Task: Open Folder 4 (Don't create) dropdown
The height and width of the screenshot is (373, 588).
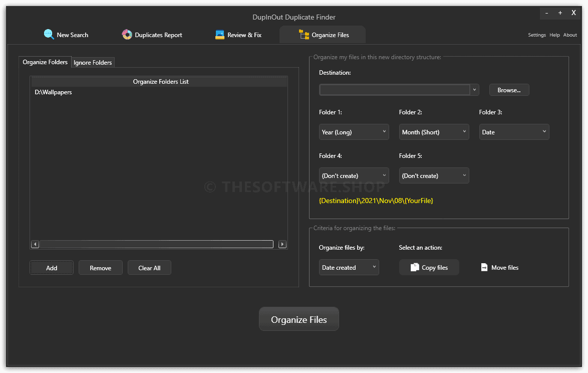Action: 354,175
